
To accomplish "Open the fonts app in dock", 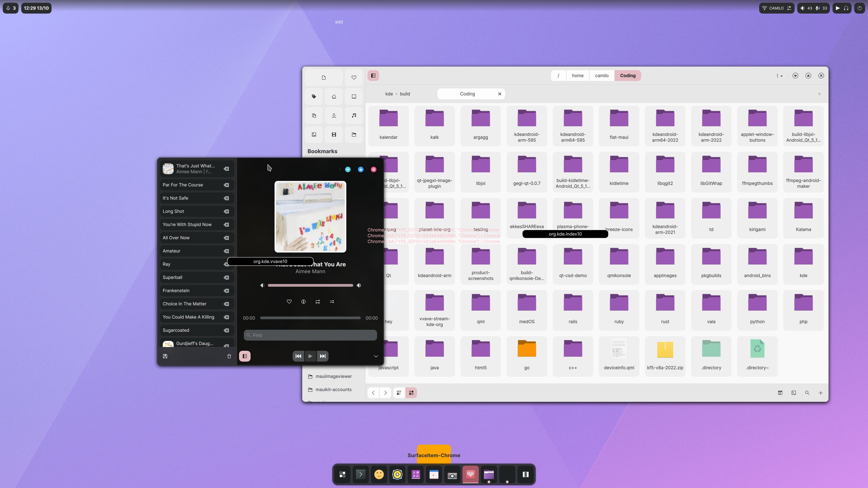I will point(416,474).
